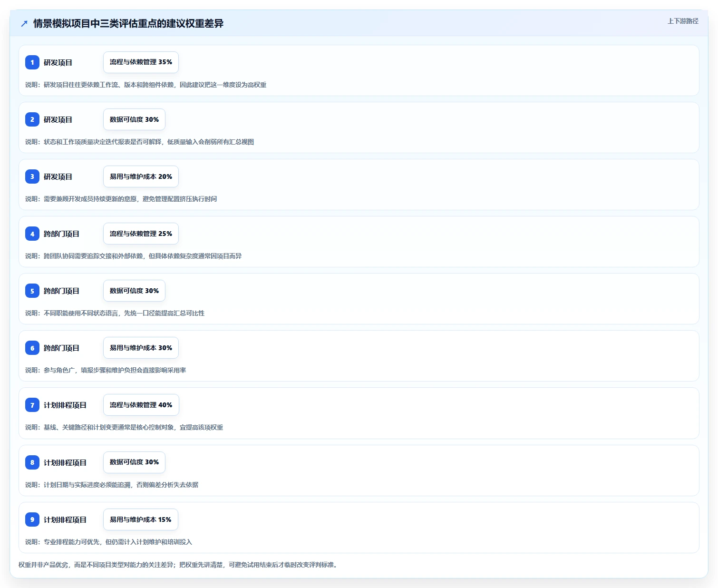
Task: Click number badge 9 for 计划排程项目
Action: click(32, 519)
